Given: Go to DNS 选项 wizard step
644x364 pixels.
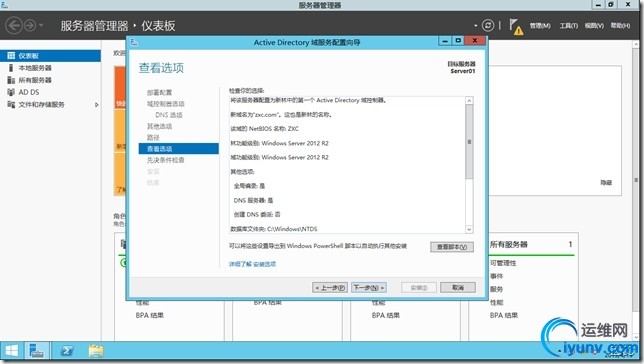Looking at the screenshot, I should pyautogui.click(x=169, y=115).
